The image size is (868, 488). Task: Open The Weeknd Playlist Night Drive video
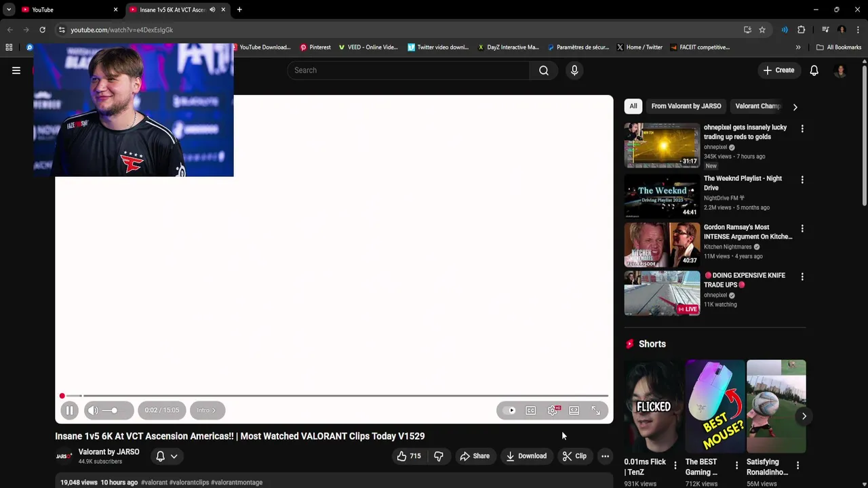(x=662, y=196)
